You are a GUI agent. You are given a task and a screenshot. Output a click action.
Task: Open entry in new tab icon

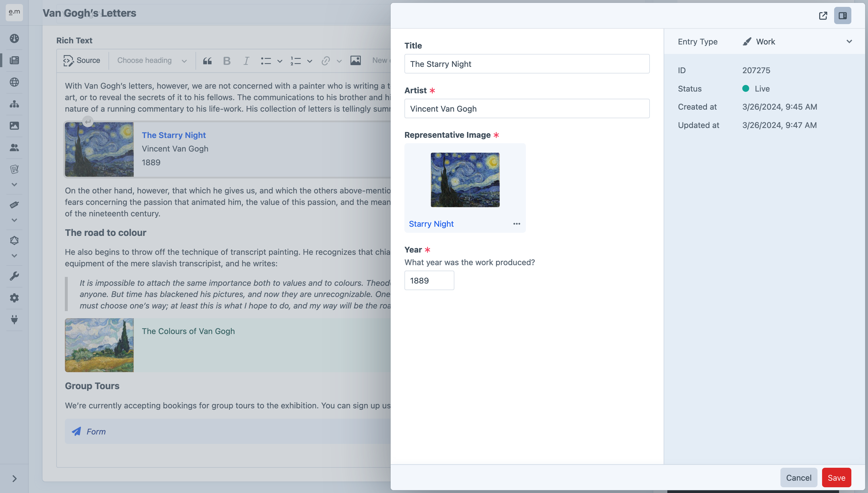[823, 15]
